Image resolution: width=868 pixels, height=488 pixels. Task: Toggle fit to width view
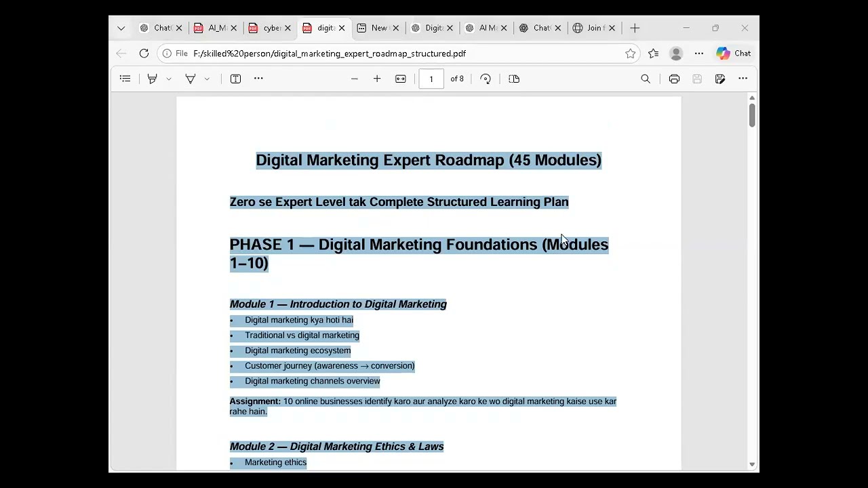(401, 79)
